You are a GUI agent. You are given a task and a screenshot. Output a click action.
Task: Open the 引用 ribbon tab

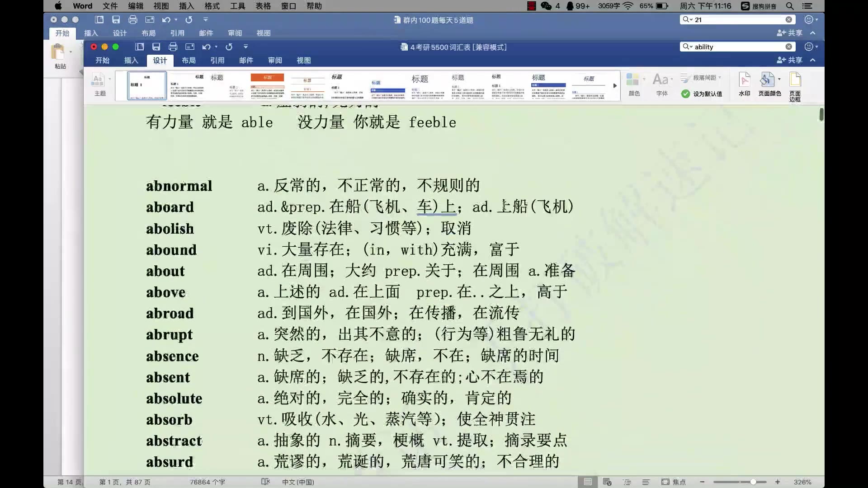(x=217, y=60)
